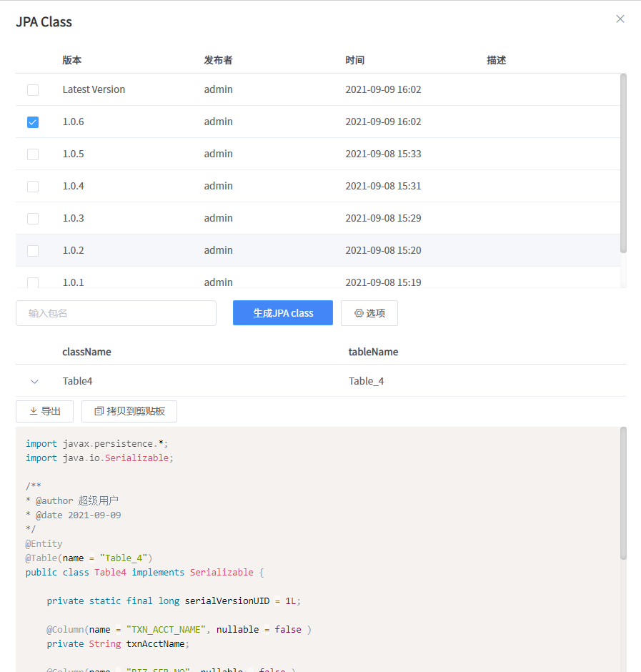This screenshot has height=672, width=641.
Task: Click the 版本 column header
Action: tap(72, 60)
